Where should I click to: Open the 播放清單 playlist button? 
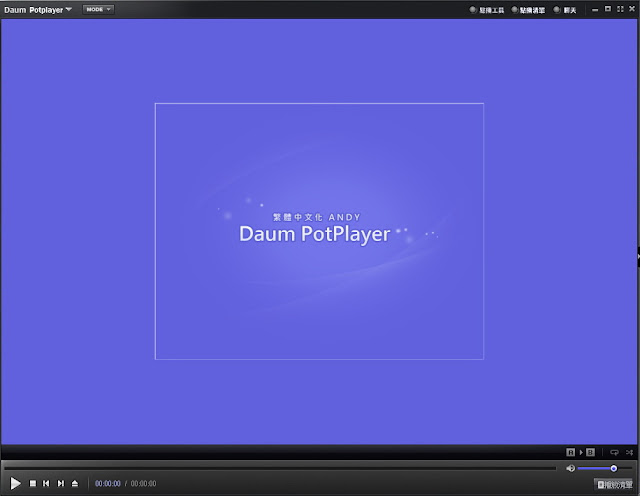pyautogui.click(x=615, y=485)
